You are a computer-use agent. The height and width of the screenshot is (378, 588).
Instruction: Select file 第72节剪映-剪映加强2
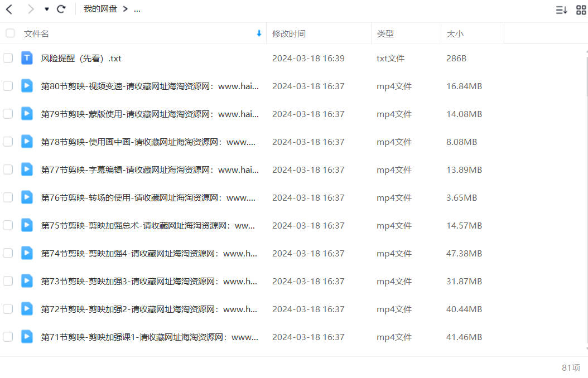tap(149, 309)
